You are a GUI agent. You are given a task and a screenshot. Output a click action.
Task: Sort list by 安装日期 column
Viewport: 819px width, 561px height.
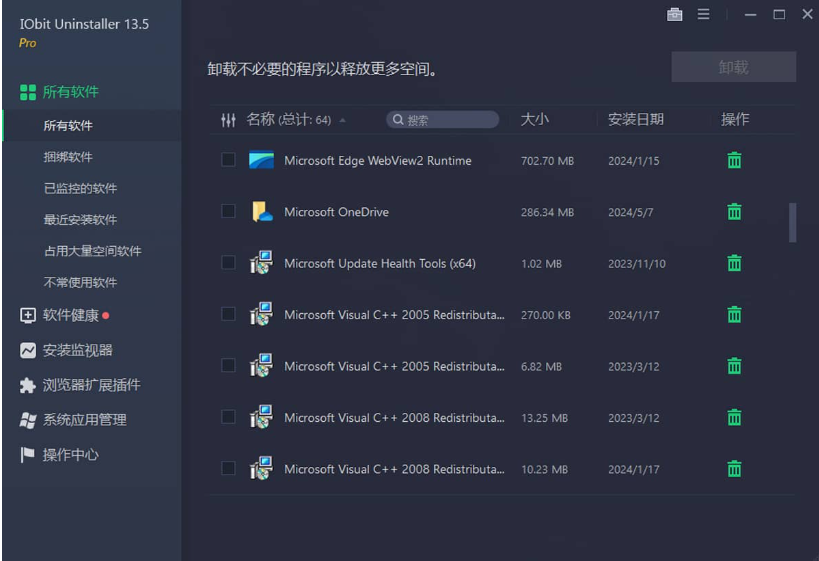click(636, 120)
